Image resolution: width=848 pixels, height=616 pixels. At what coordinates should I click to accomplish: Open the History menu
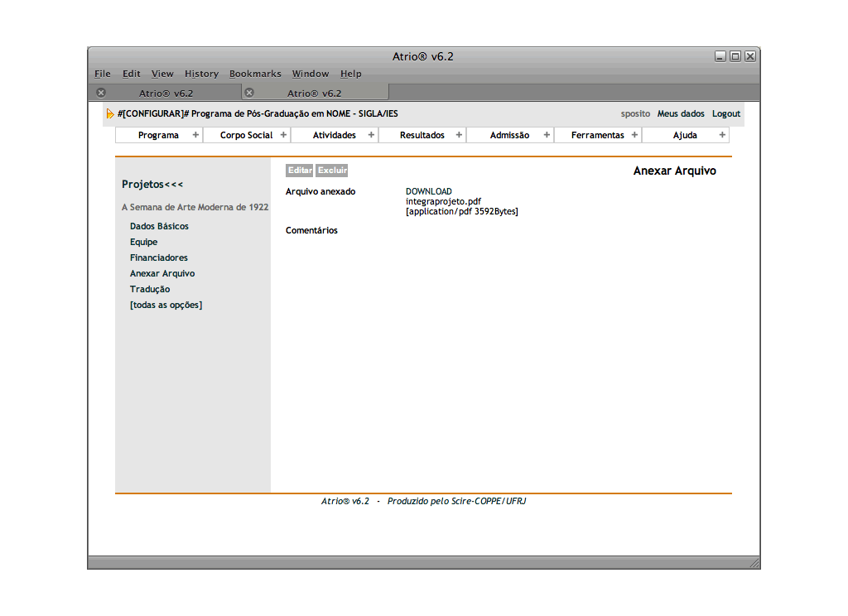coord(201,74)
